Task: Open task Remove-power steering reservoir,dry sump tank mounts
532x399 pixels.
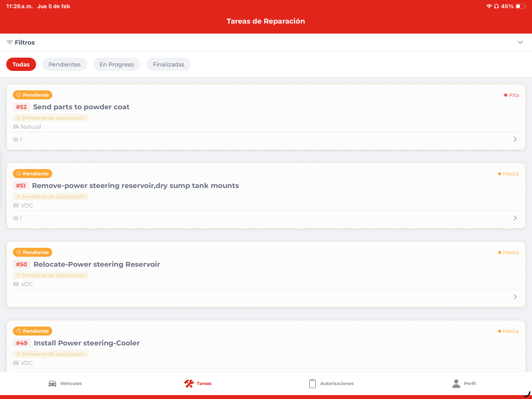Action: click(x=135, y=185)
